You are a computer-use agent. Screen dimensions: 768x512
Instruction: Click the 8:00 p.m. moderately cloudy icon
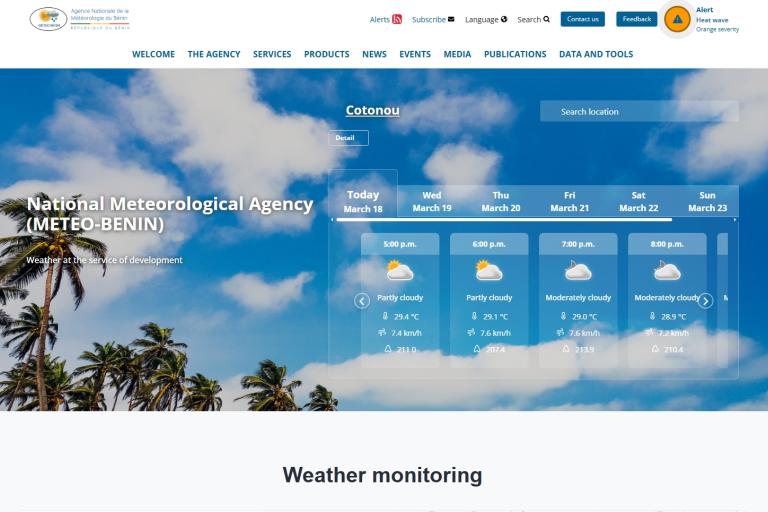(x=667, y=270)
